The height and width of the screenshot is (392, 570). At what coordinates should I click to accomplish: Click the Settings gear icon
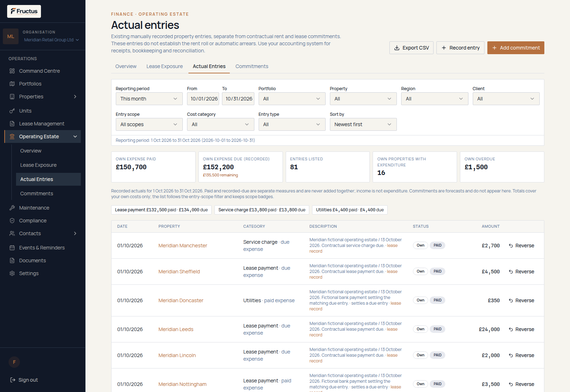tap(12, 273)
